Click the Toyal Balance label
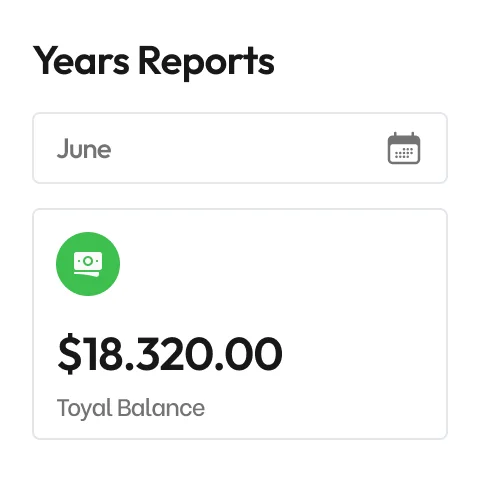This screenshot has width=480, height=480. tap(131, 408)
